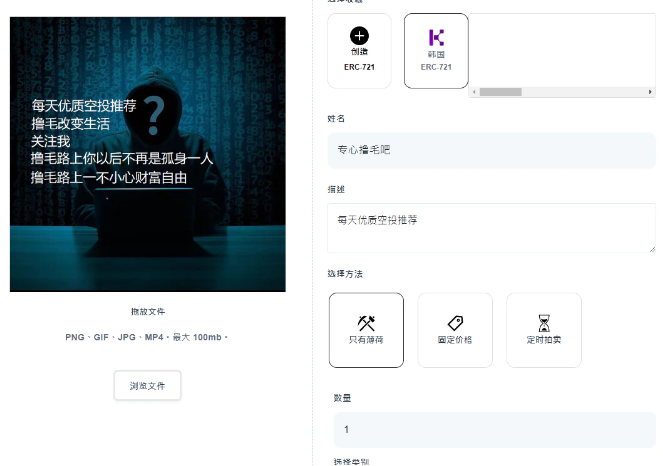This screenshot has width=663, height=466.
Task: Select the purple K collection icon
Action: tap(436, 38)
